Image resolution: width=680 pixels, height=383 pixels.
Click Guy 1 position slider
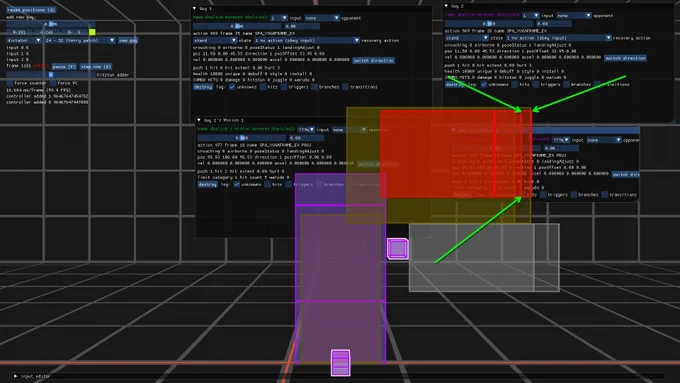pos(237,26)
